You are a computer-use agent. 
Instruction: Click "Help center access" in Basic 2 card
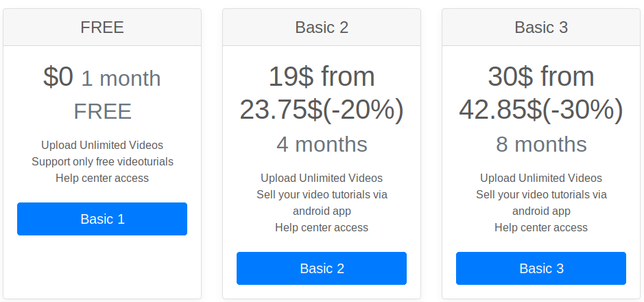(322, 228)
